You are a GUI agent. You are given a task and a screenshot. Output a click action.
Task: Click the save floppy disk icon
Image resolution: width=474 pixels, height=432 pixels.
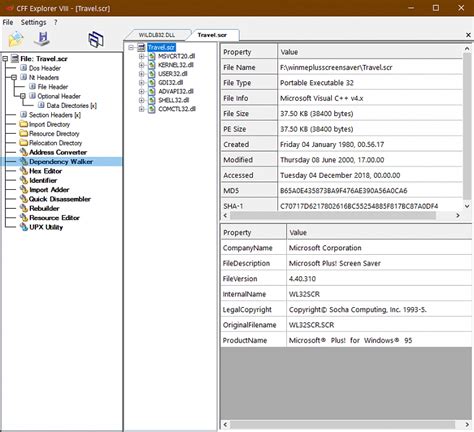[42, 39]
